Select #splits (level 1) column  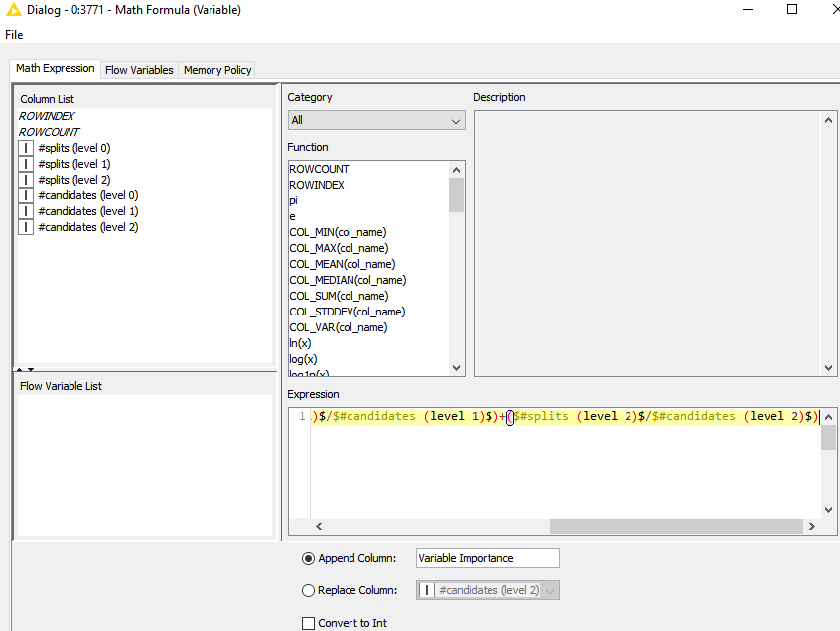click(x=73, y=164)
